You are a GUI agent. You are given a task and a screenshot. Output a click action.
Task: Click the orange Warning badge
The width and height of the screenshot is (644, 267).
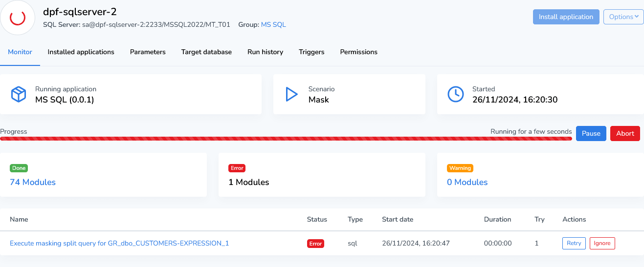tap(460, 168)
